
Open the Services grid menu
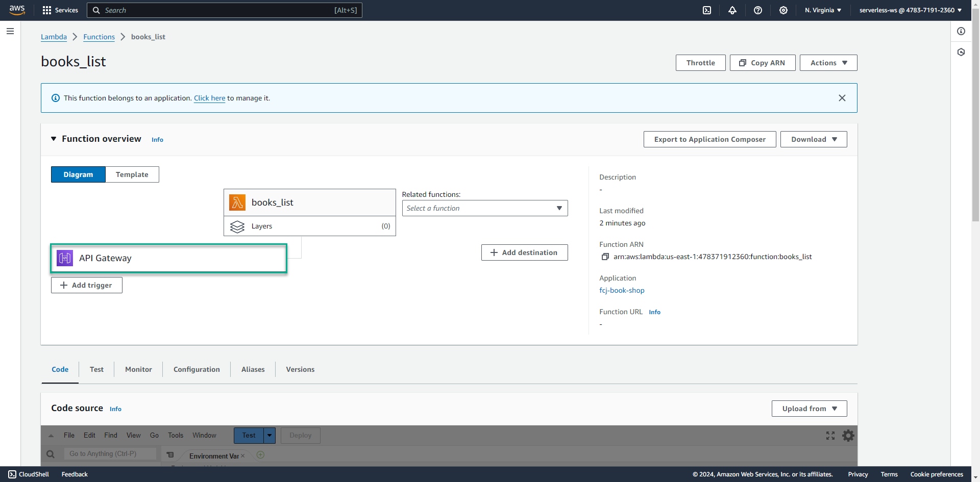point(60,10)
